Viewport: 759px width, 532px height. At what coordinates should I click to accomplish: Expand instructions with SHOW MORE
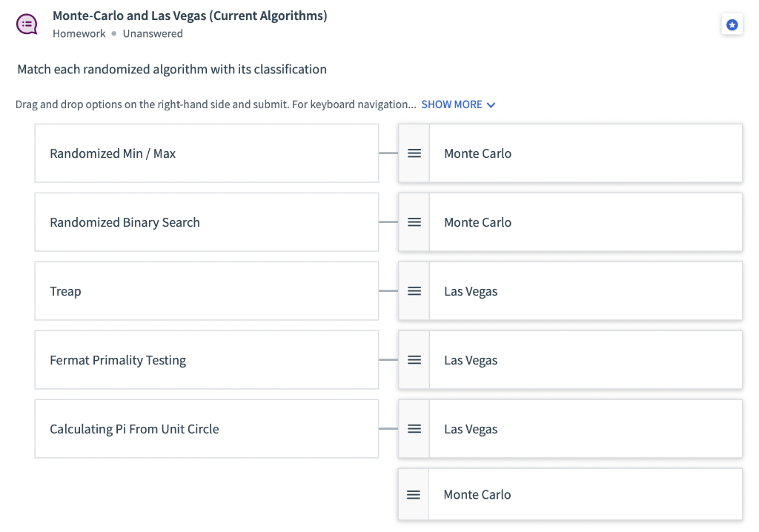click(x=451, y=104)
